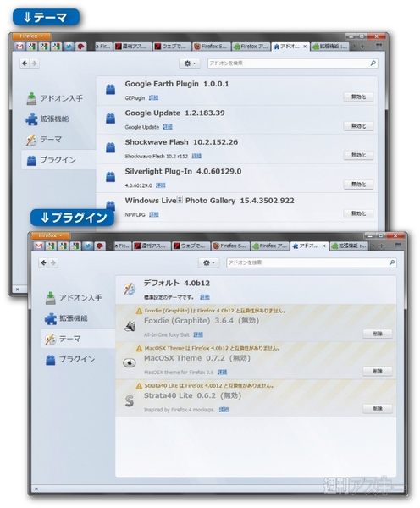Disable Google Earth Plugin with 無効化 button
This screenshot has height=508, width=420.
358,97
